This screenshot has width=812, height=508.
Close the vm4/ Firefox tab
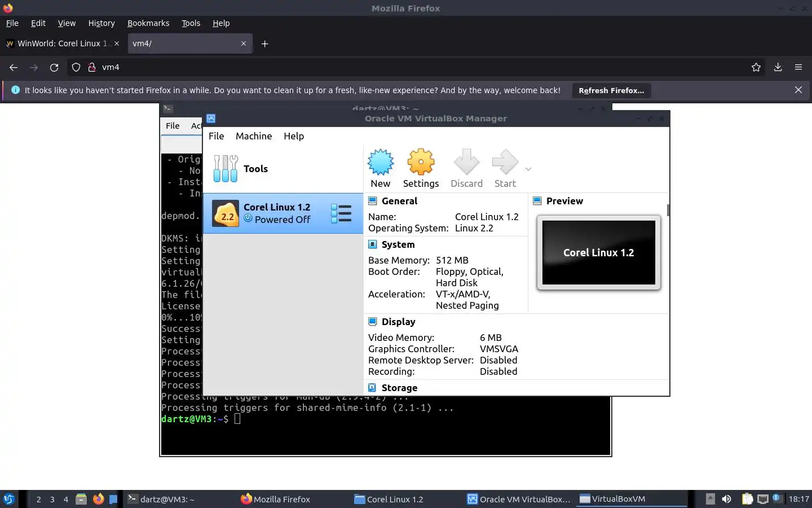click(244, 43)
